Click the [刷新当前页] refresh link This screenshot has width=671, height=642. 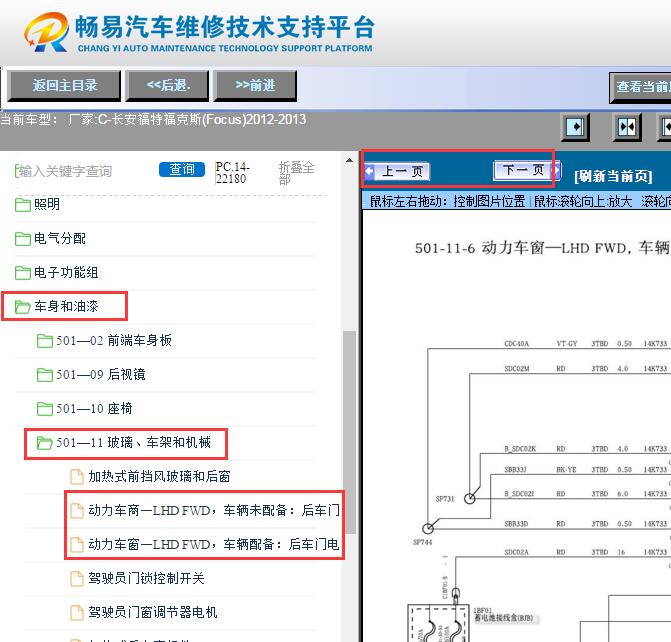[613, 176]
